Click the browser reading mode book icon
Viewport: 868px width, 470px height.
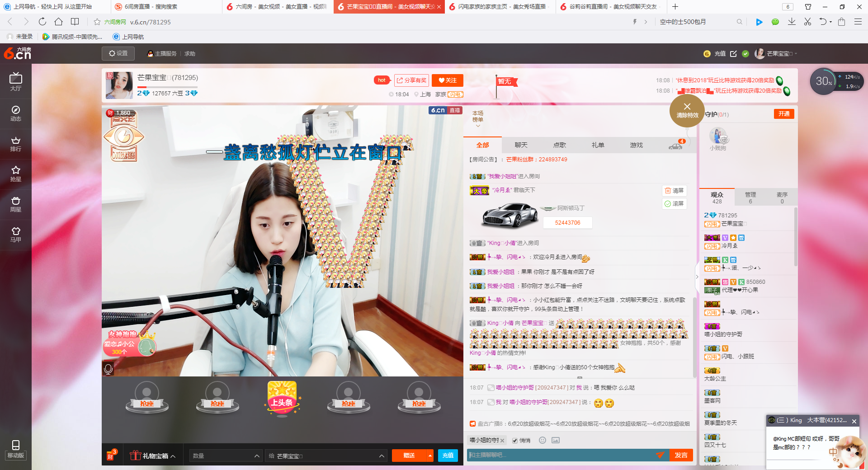coord(75,22)
